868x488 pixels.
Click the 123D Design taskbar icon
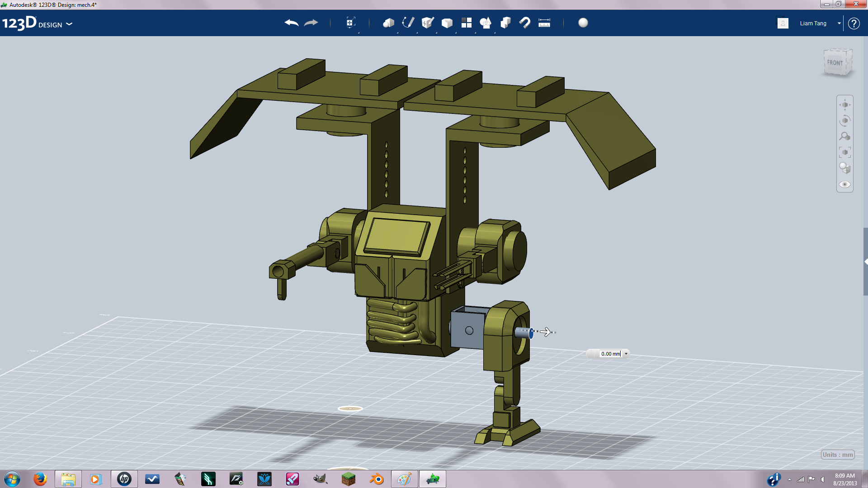(433, 479)
